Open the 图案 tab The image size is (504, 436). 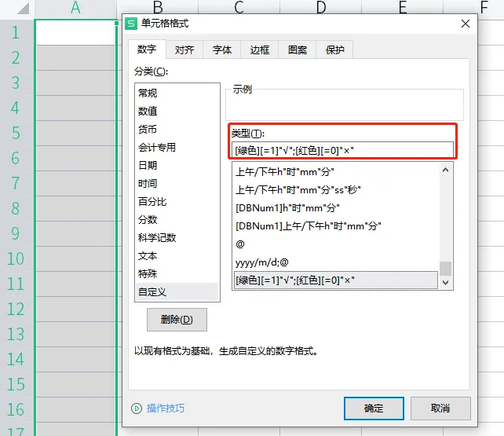(x=298, y=49)
